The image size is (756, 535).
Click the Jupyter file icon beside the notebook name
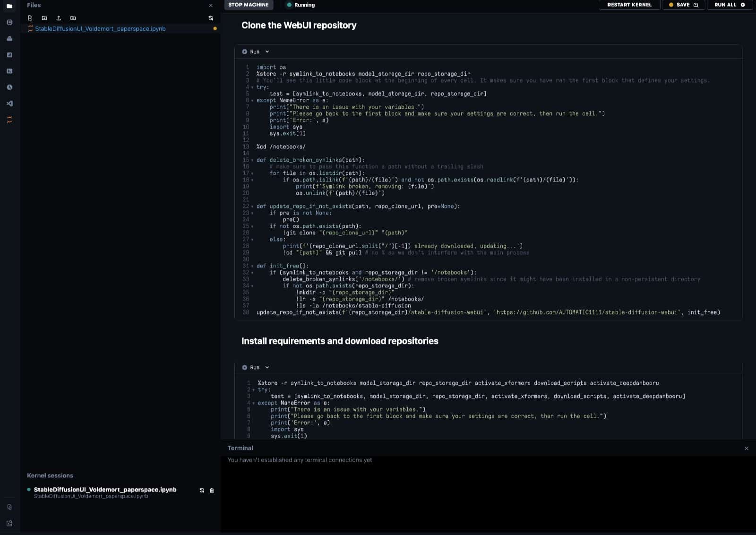(30, 29)
